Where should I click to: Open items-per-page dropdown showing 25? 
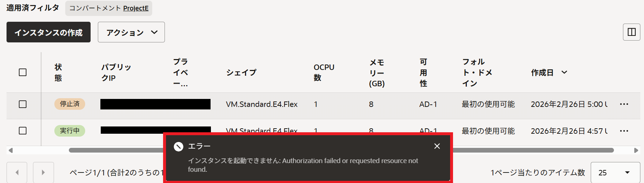pyautogui.click(x=615, y=172)
